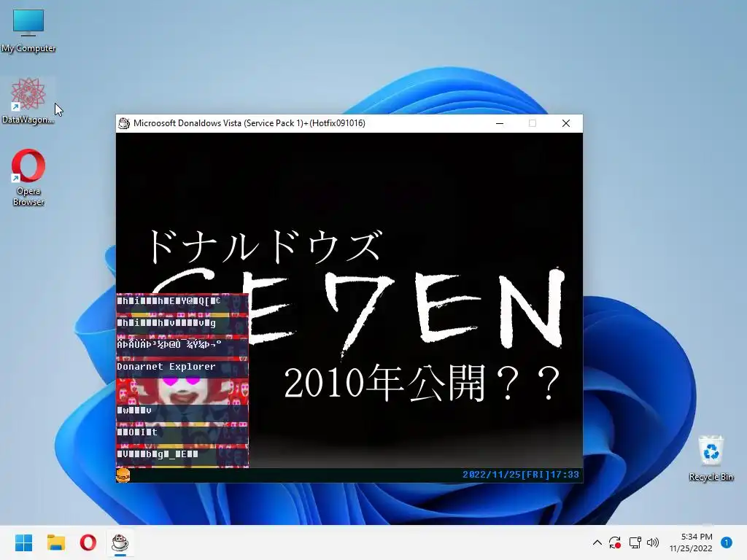Click the sync update tray icon
Viewport: 747px width, 560px height.
click(x=615, y=542)
